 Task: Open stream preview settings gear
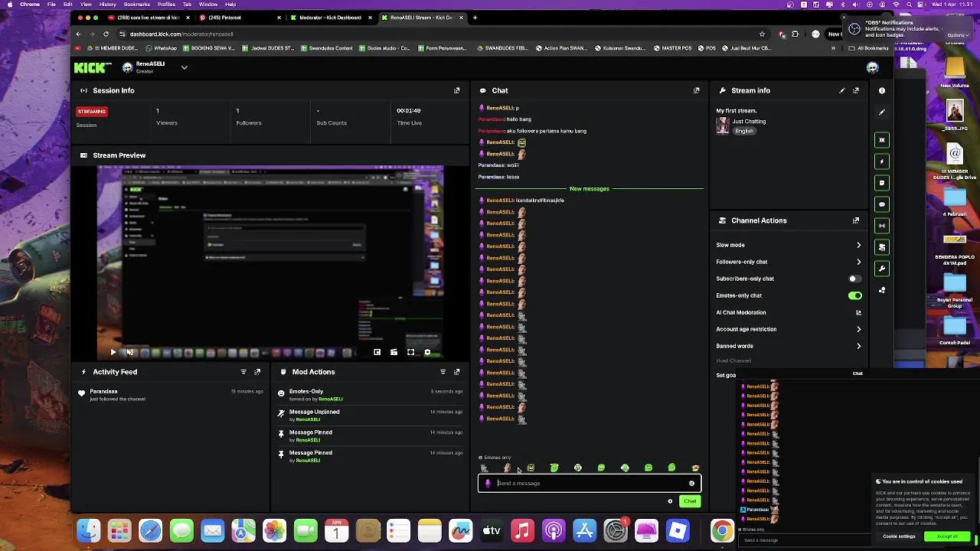coord(427,352)
